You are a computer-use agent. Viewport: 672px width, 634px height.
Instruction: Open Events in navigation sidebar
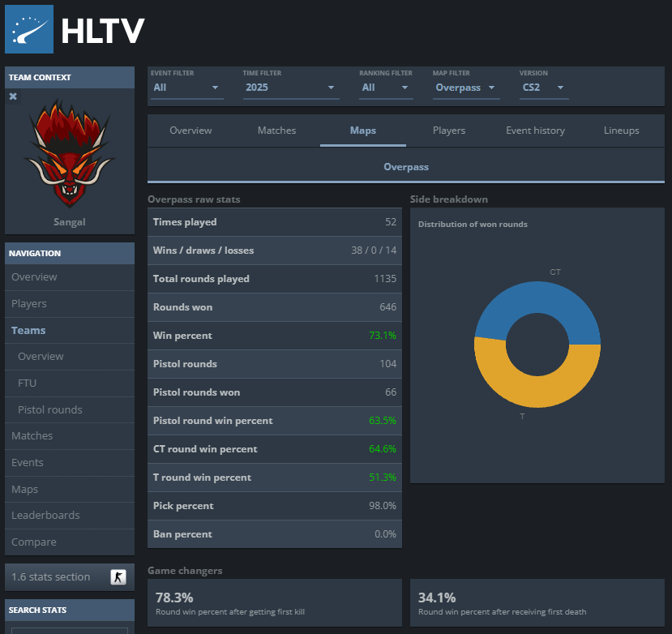pos(70,462)
